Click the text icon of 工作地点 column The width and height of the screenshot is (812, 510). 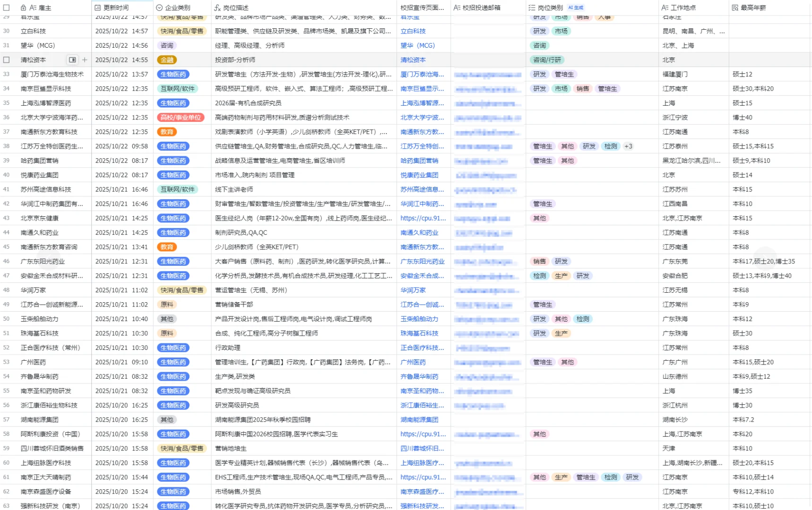point(665,8)
